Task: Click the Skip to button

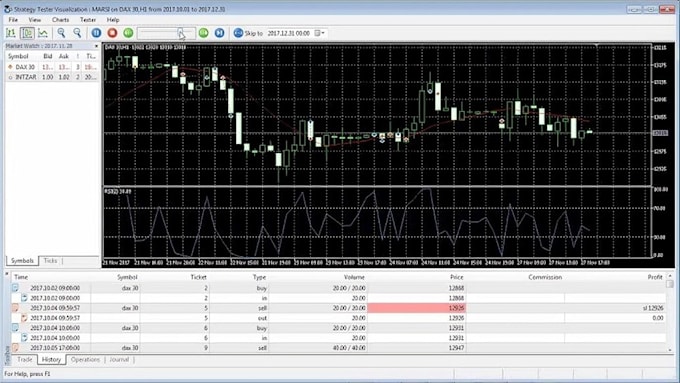Action: 248,33
